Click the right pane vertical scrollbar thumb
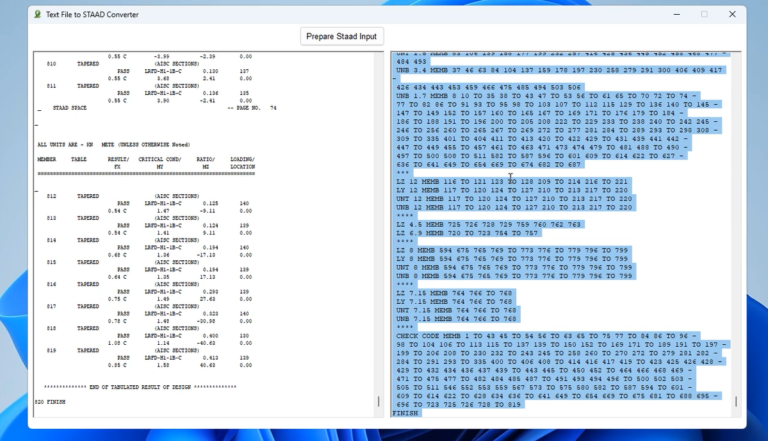 click(x=736, y=401)
